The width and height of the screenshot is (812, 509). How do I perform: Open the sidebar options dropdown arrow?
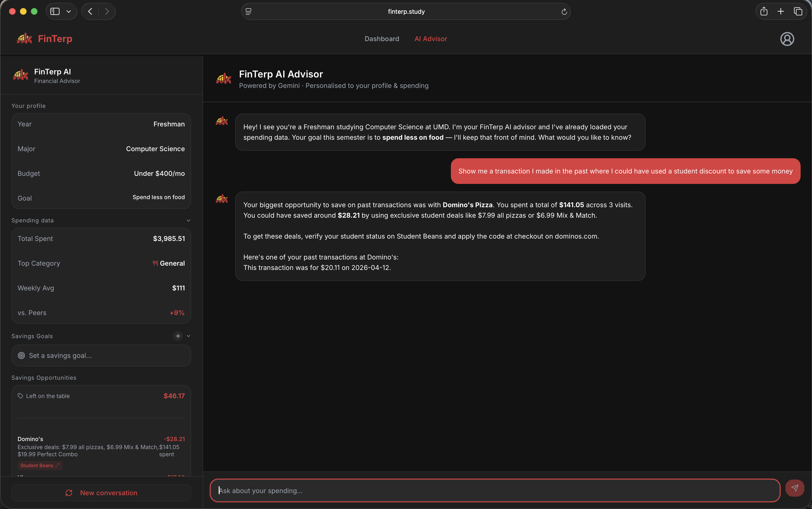pyautogui.click(x=69, y=11)
